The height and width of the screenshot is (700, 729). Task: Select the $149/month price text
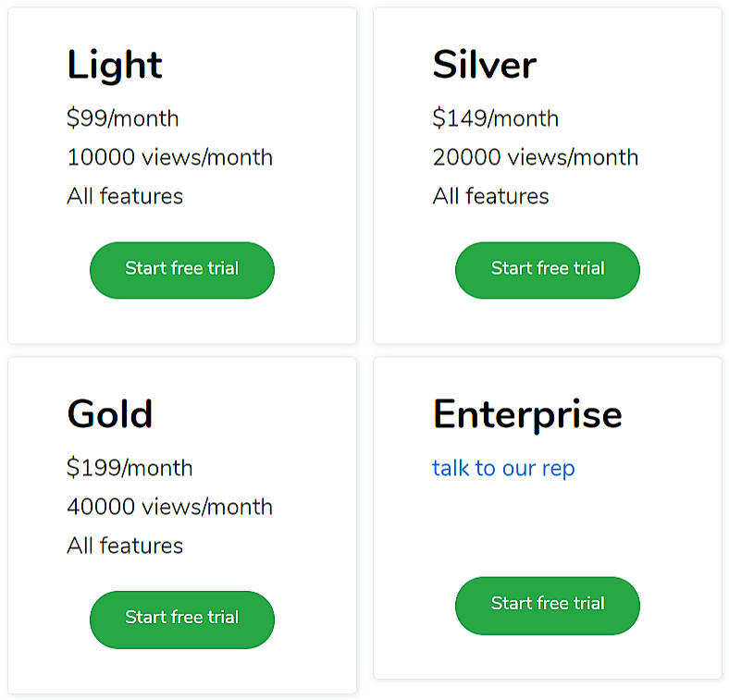coord(495,118)
